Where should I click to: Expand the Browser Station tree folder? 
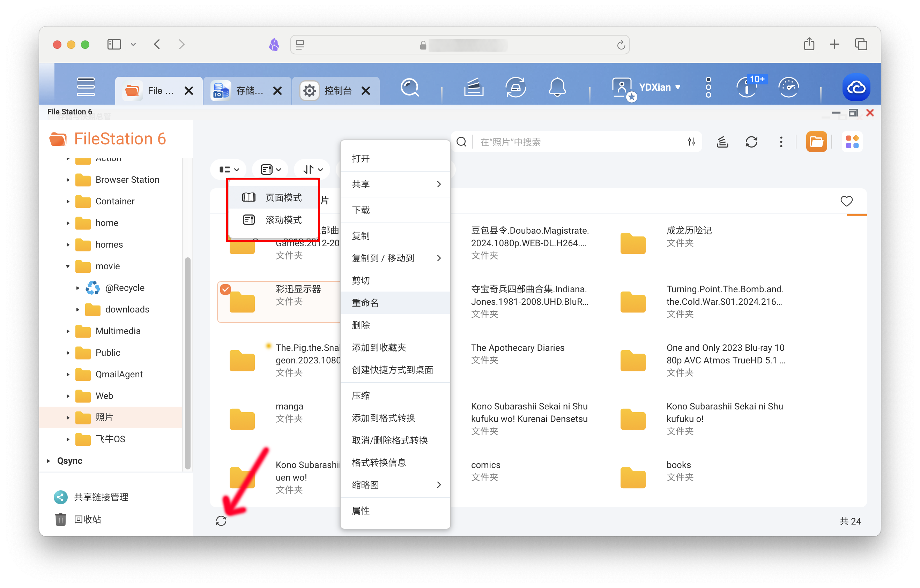tap(68, 180)
